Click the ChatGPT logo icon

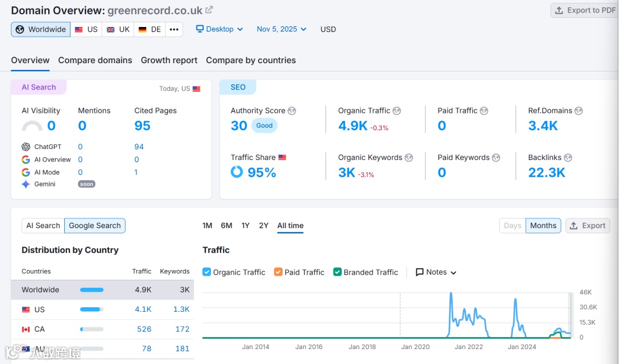pyautogui.click(x=26, y=147)
